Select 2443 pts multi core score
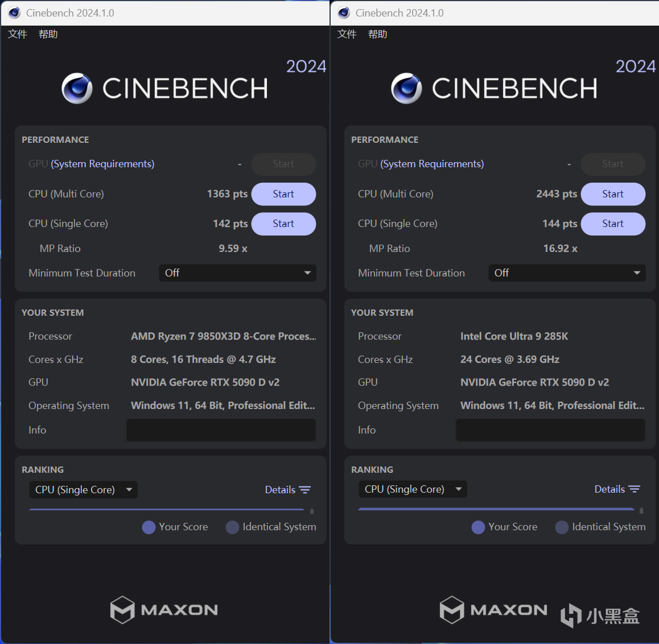Screen dimensions: 659x644 (x=557, y=194)
